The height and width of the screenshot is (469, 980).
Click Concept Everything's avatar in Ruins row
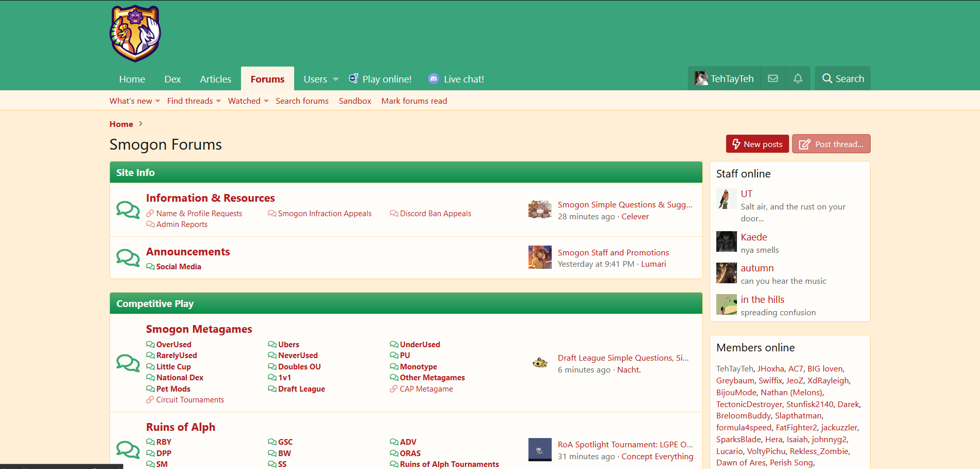point(540,449)
